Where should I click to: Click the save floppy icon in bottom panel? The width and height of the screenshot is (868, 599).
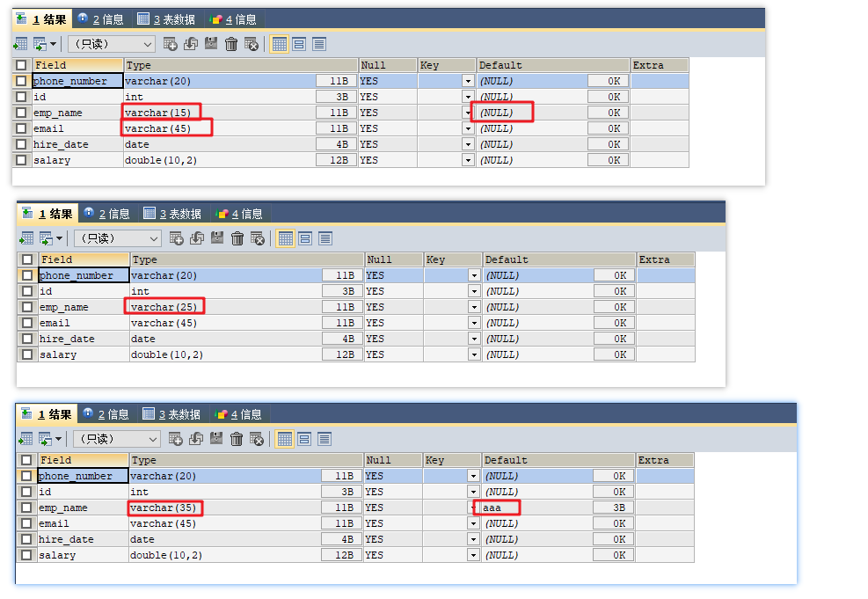pos(215,438)
